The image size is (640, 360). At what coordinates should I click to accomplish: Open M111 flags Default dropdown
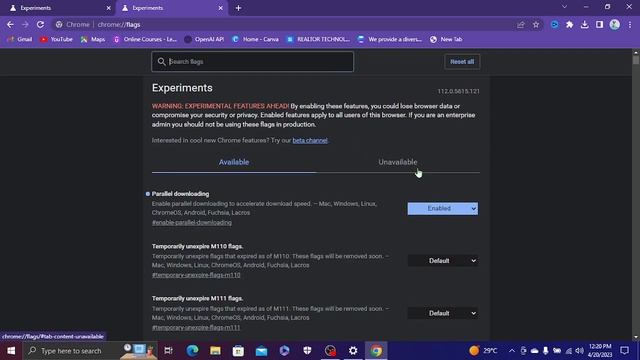point(442,313)
